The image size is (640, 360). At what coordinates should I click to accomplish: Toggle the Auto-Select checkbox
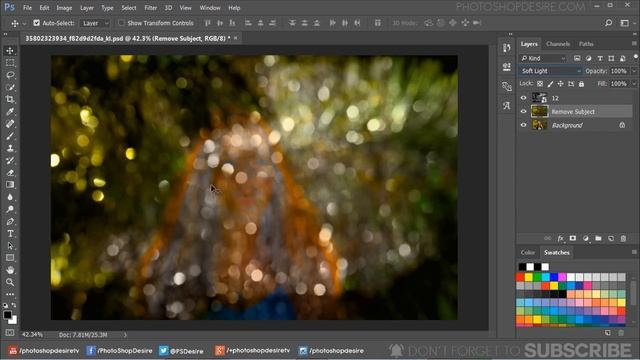[36, 23]
